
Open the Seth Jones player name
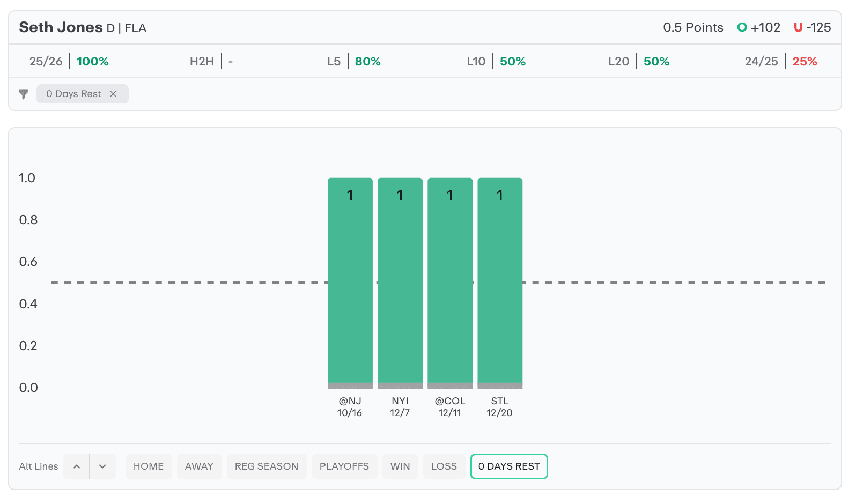coord(61,27)
